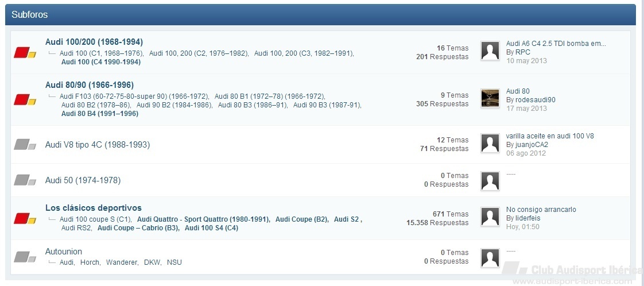
Task: Open subforum Audi F103 (60-72-75-80-super 90)
Action: click(134, 96)
